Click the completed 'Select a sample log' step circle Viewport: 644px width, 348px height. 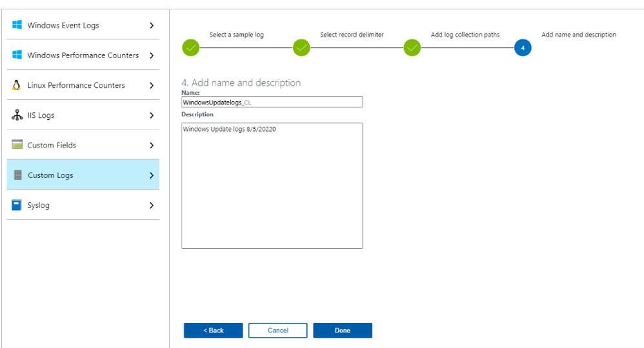pyautogui.click(x=190, y=48)
